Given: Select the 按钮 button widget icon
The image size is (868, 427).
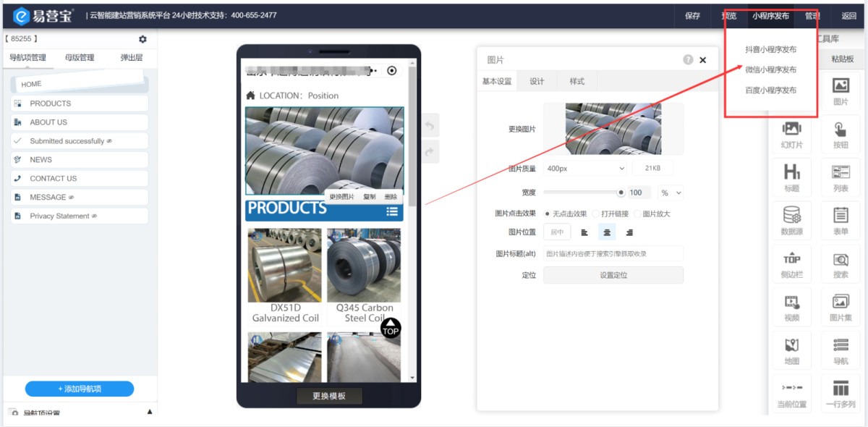Looking at the screenshot, I should coord(841,135).
